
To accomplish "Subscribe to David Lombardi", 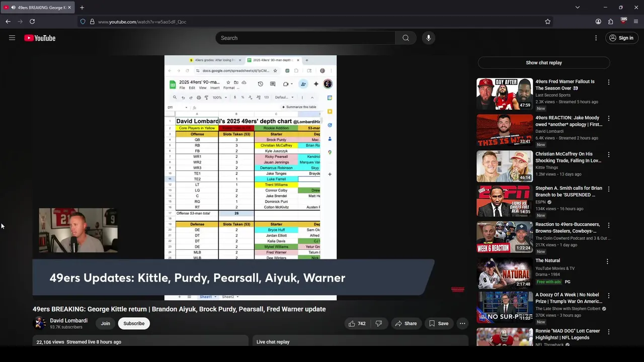I will click(134, 323).
